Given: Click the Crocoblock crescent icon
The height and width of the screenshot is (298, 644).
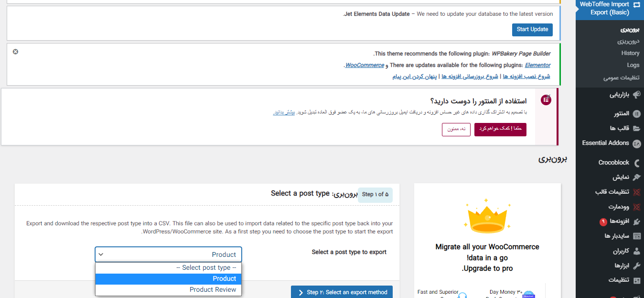Looking at the screenshot, I should (636, 163).
